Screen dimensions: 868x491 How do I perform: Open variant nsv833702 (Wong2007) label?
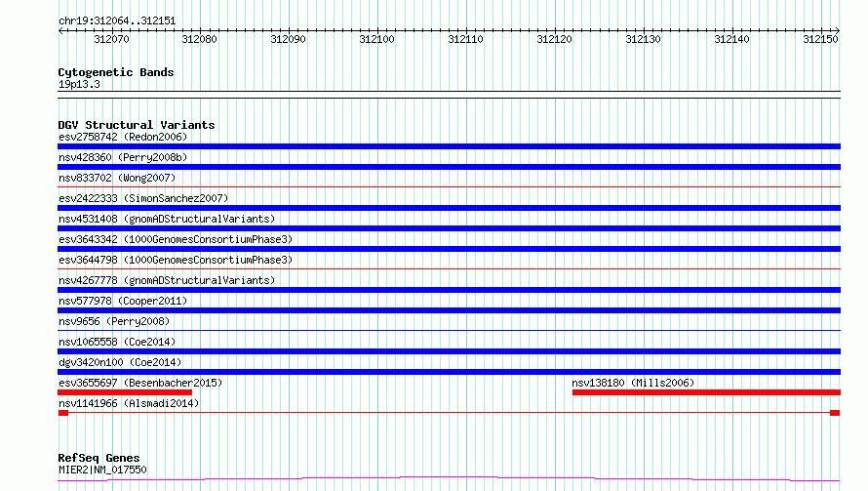[x=117, y=178]
